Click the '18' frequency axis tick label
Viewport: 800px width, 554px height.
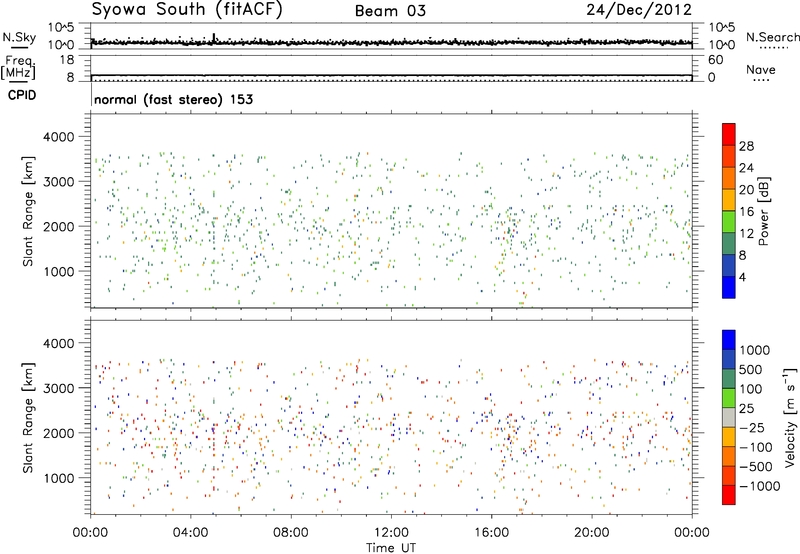pos(67,60)
